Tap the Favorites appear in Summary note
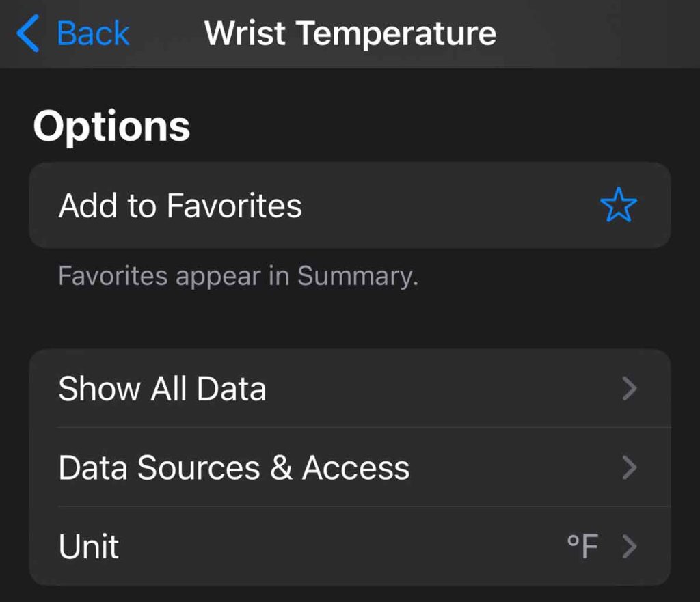This screenshot has height=602, width=700. pos(238,277)
